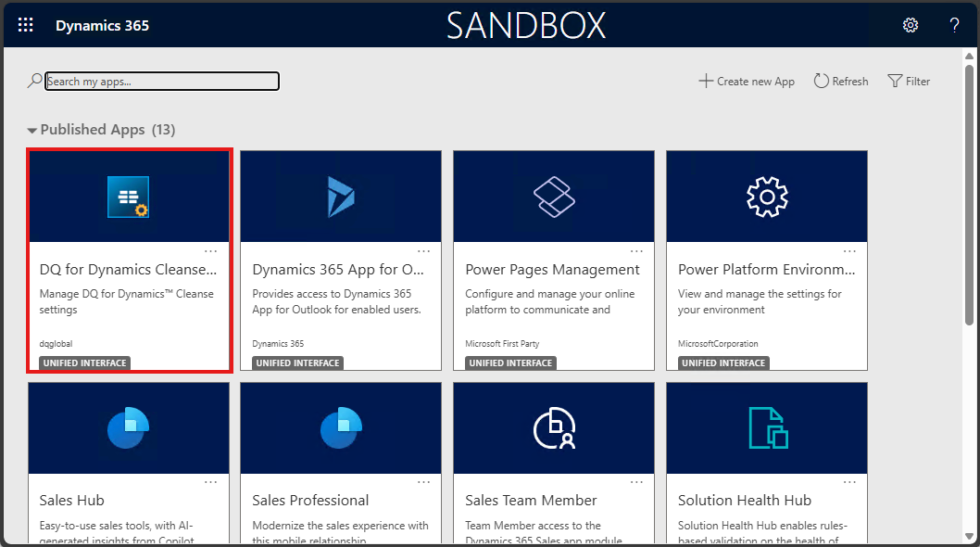Click Unified Interface badge on Power Platform card
Screen dimensions: 980x547
(x=723, y=363)
